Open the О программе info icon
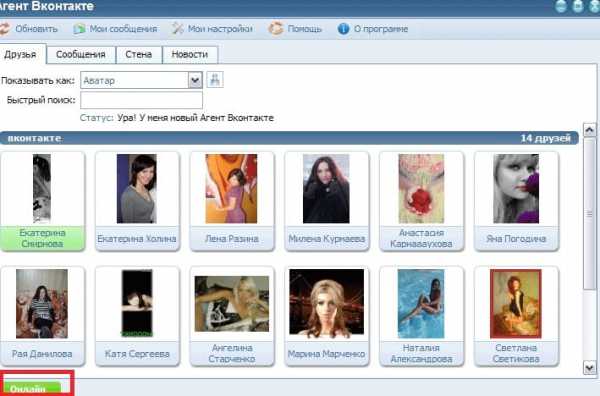 pos(343,29)
